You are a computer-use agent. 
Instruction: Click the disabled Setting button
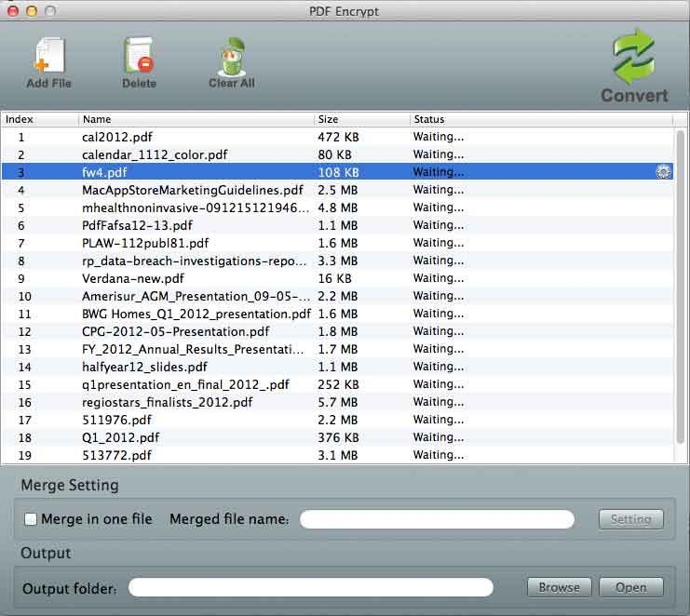(630, 519)
